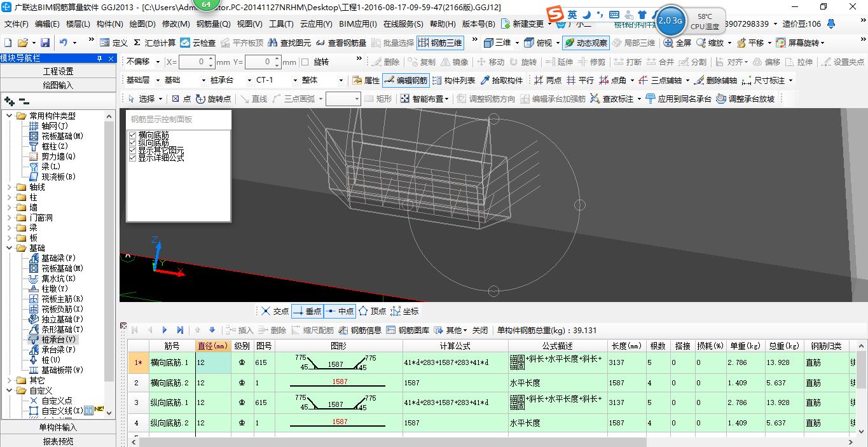Screen dimensions: 868x447
Task: Open 文件(F) menu
Action: pos(16,24)
